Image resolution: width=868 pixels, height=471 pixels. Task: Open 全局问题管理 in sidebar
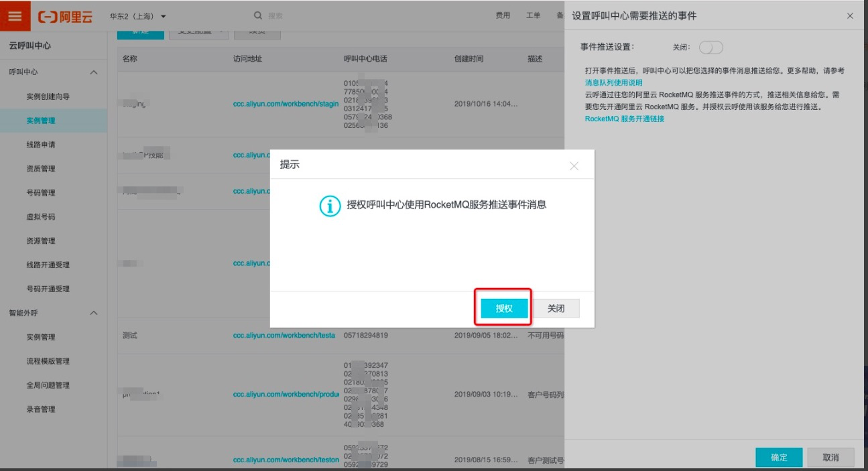coord(48,385)
